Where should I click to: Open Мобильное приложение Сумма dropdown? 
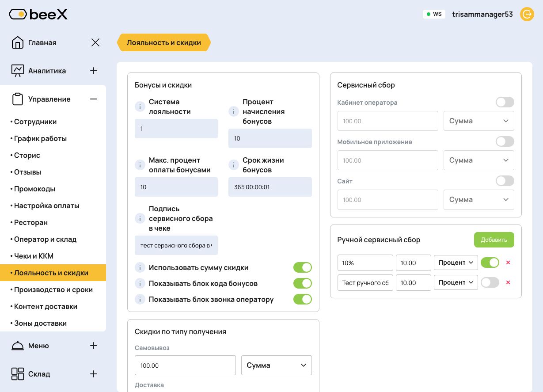[479, 160]
